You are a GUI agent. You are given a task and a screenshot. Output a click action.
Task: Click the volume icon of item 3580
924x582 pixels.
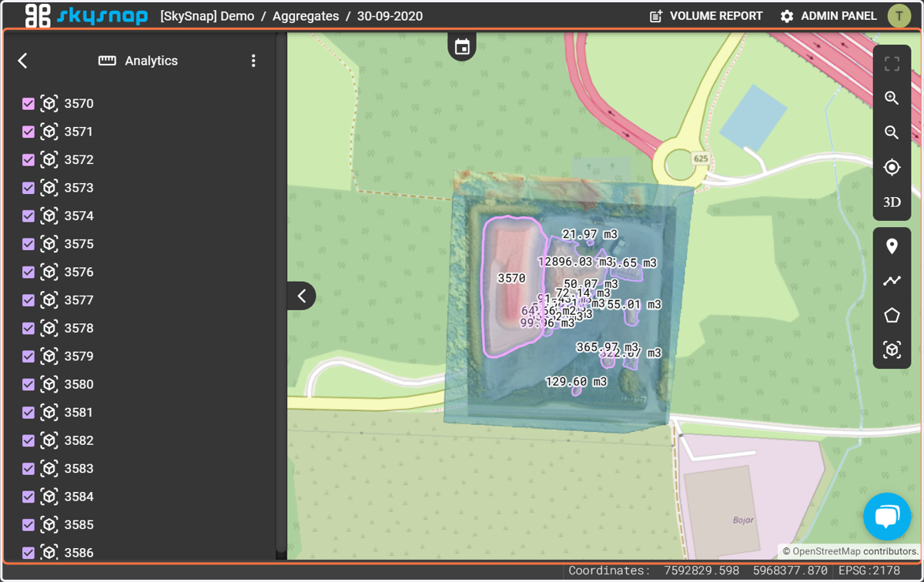49,385
